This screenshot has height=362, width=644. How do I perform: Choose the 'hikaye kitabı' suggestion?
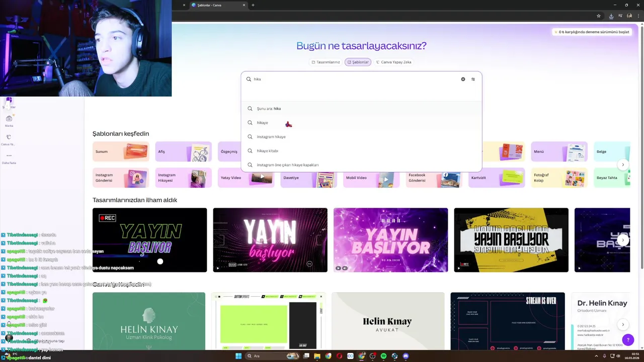[361, 151]
